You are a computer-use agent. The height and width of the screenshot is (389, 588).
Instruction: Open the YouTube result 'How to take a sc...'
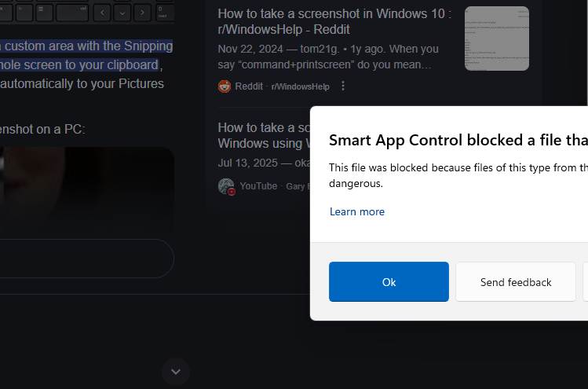(x=264, y=135)
